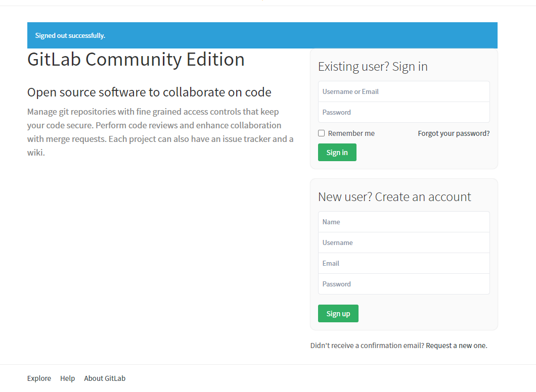Image resolution: width=536 pixels, height=392 pixels.
Task: Select the Name field for new account
Action: (x=404, y=222)
